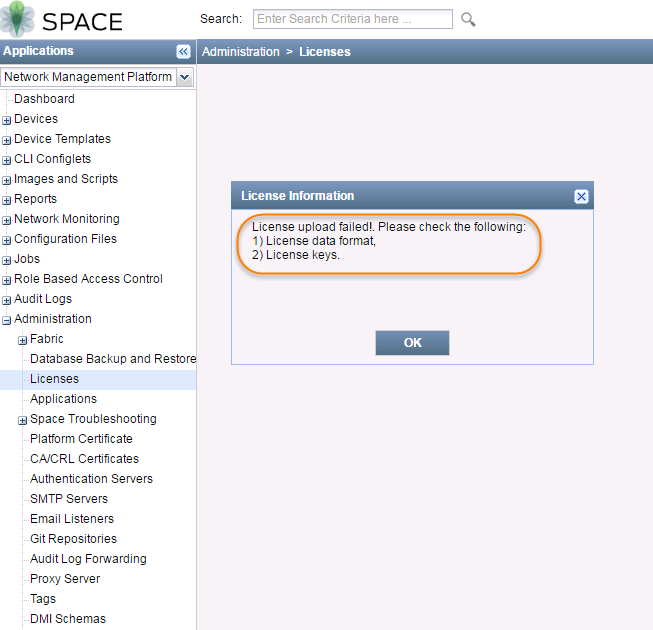Open Tags under Administration

click(x=43, y=599)
